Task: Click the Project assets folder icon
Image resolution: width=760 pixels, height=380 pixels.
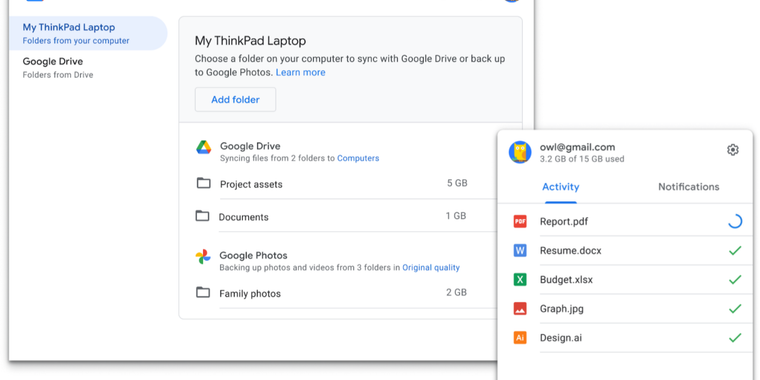Action: (204, 183)
